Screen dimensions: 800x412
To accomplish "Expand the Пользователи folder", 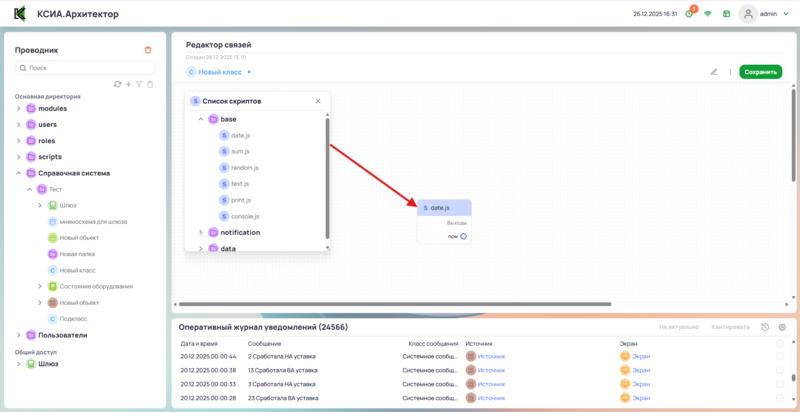I will coord(18,335).
